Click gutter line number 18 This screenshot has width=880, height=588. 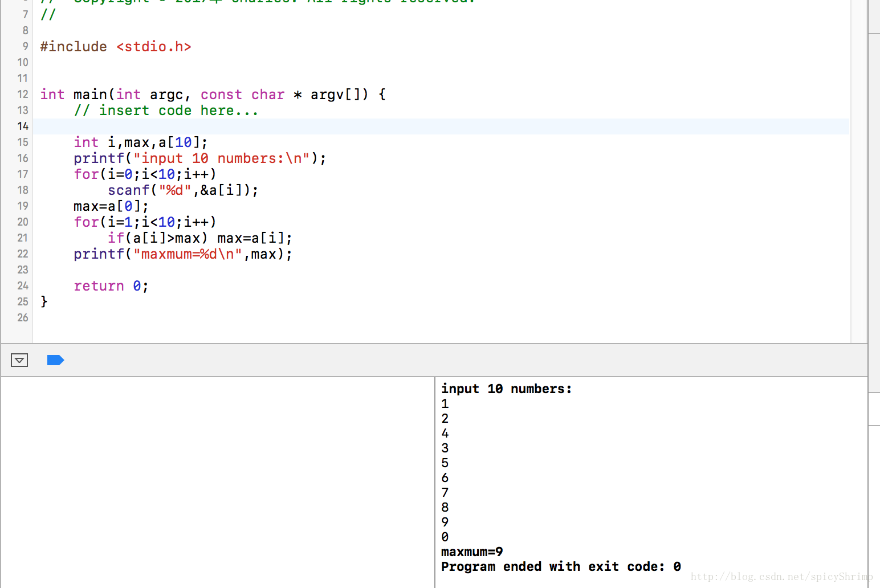[23, 190]
